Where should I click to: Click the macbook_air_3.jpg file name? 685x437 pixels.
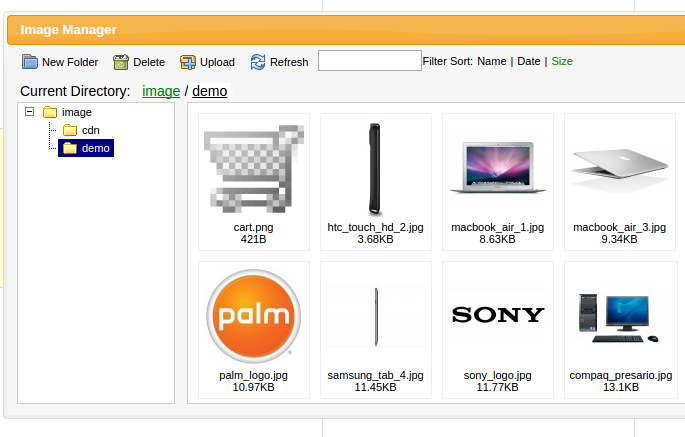click(x=619, y=227)
